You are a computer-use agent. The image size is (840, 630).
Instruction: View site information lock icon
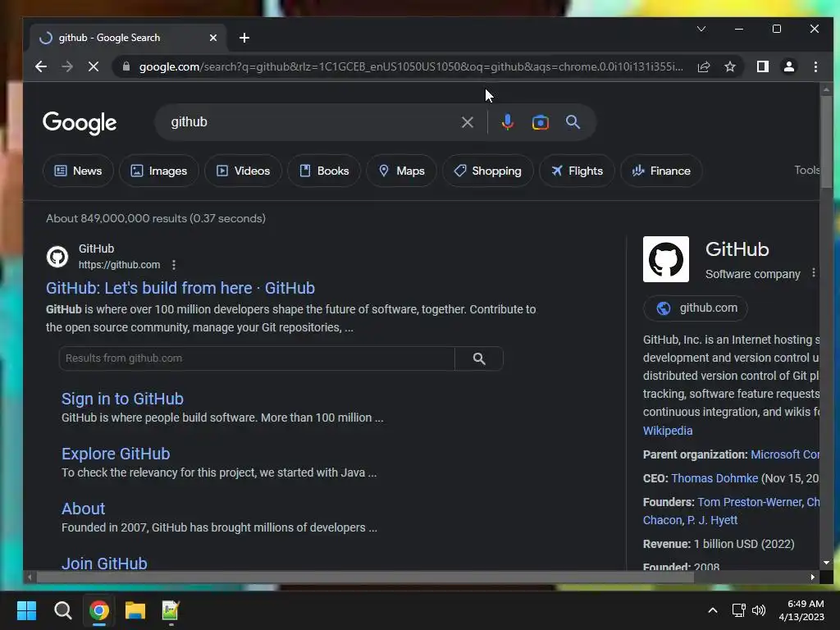pyautogui.click(x=126, y=67)
